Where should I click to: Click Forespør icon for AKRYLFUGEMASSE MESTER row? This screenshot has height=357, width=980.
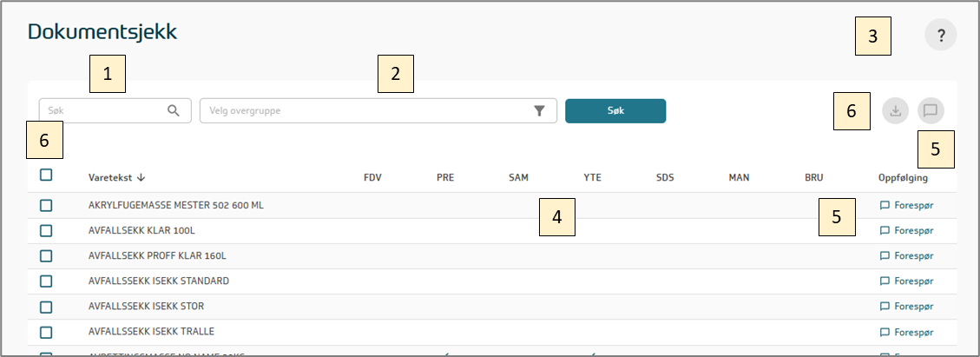click(x=885, y=206)
